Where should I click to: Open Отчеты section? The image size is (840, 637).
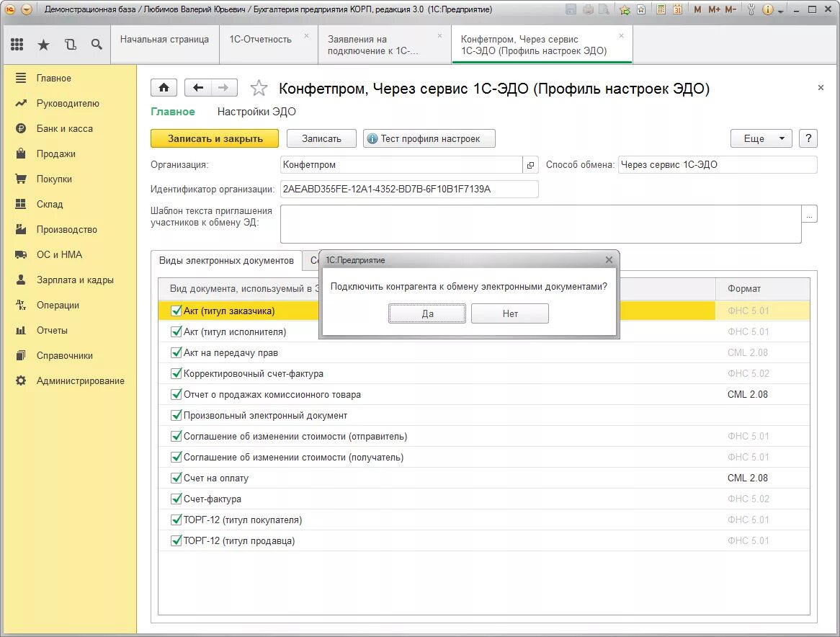[x=52, y=330]
